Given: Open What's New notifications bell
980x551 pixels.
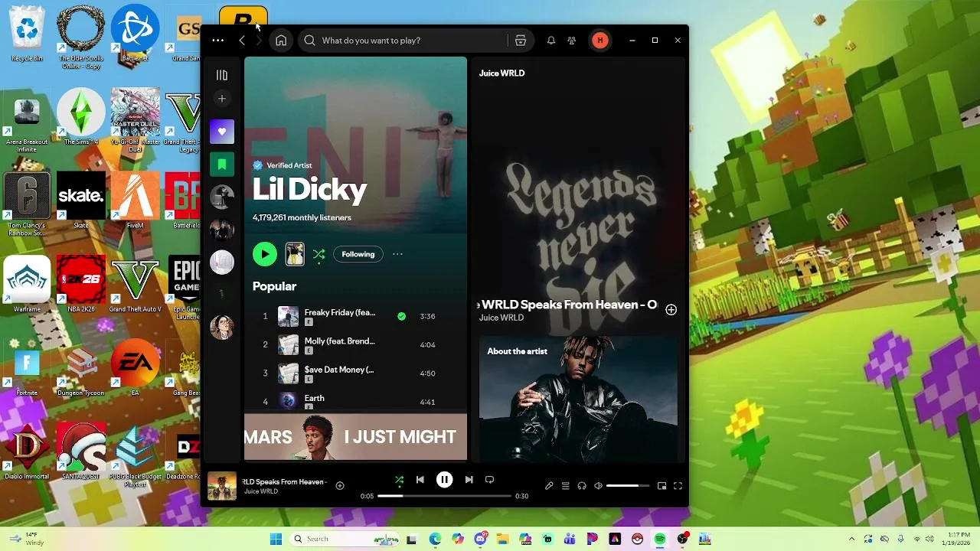Looking at the screenshot, I should (x=550, y=41).
